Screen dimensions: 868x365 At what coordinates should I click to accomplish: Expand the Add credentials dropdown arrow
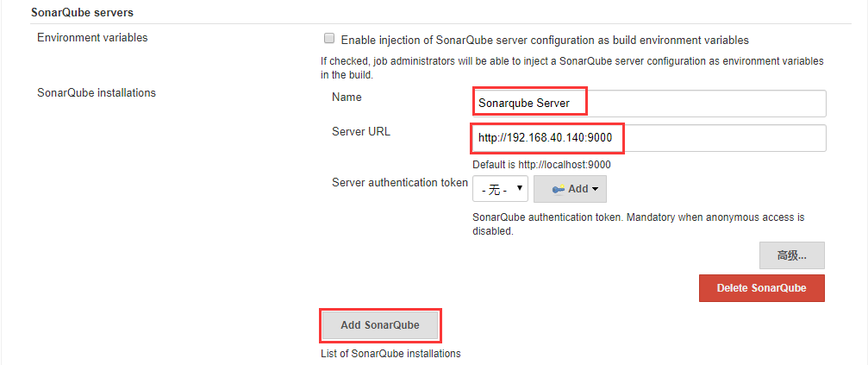tap(595, 189)
